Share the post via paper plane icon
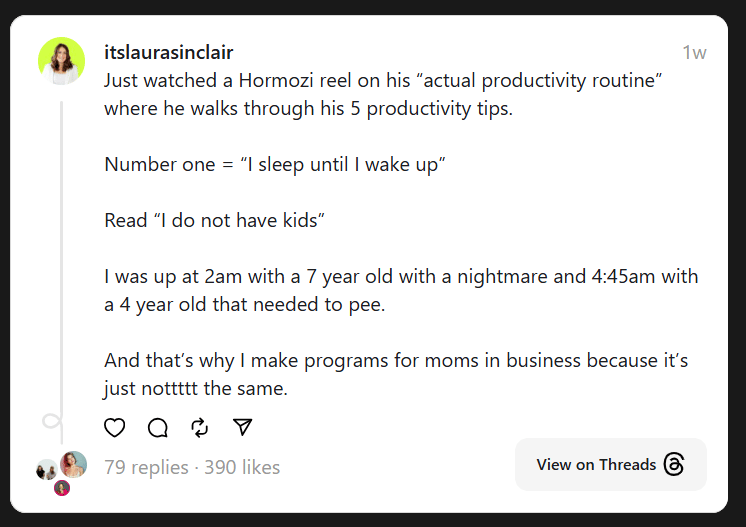 [x=243, y=427]
